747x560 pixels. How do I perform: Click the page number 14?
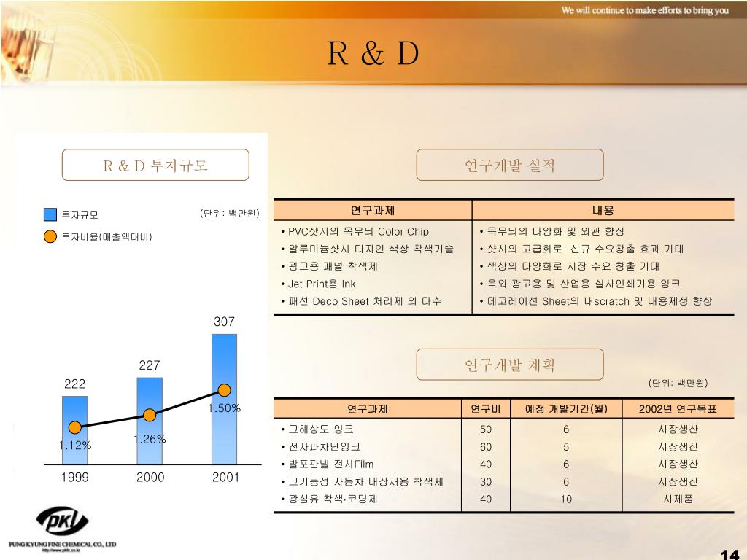click(x=729, y=554)
